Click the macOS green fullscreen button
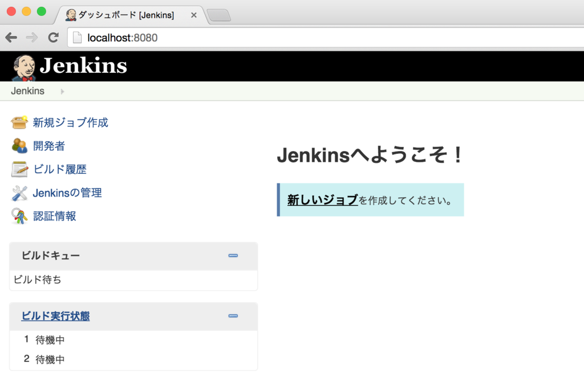 pos(42,11)
